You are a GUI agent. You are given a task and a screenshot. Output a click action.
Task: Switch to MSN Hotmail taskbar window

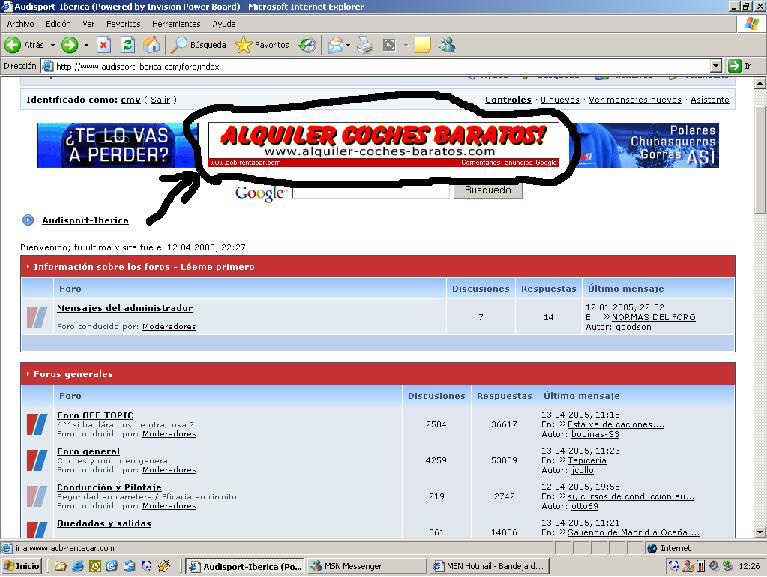pyautogui.click(x=490, y=566)
